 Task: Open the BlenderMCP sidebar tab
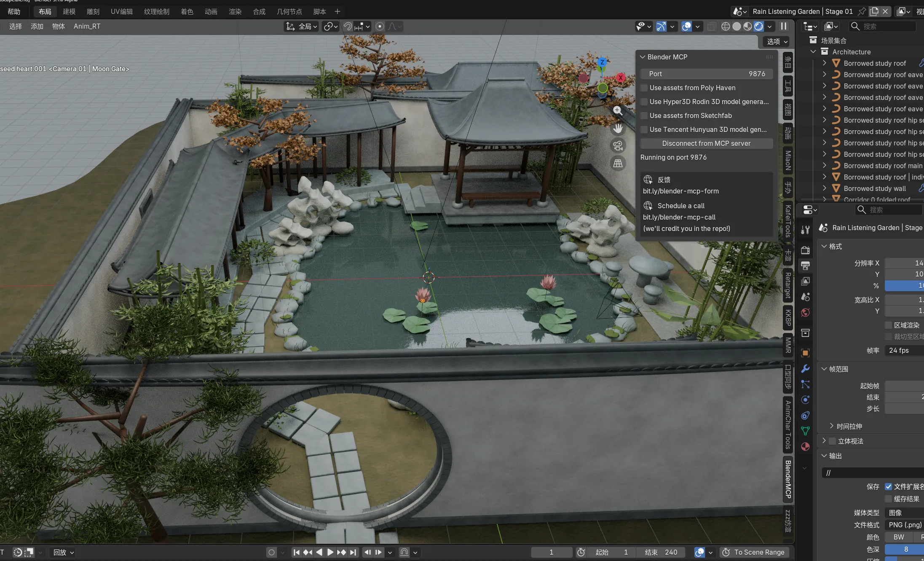[788, 479]
